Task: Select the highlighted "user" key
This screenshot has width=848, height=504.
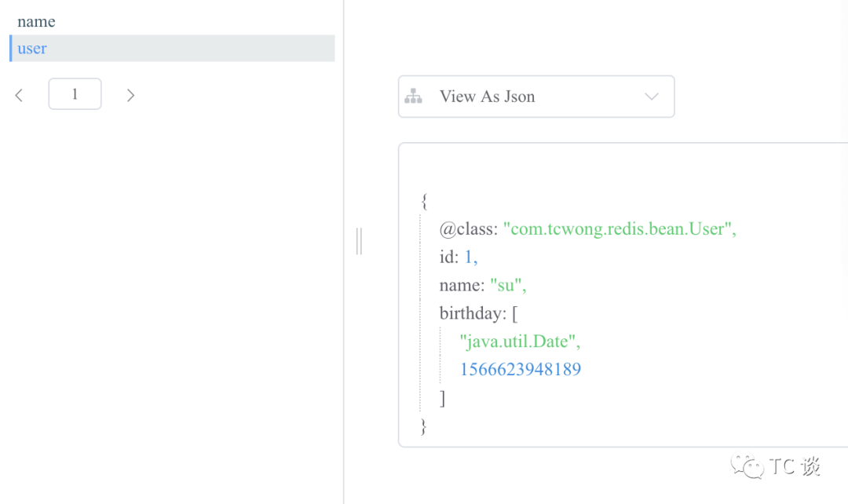Action: [32, 49]
